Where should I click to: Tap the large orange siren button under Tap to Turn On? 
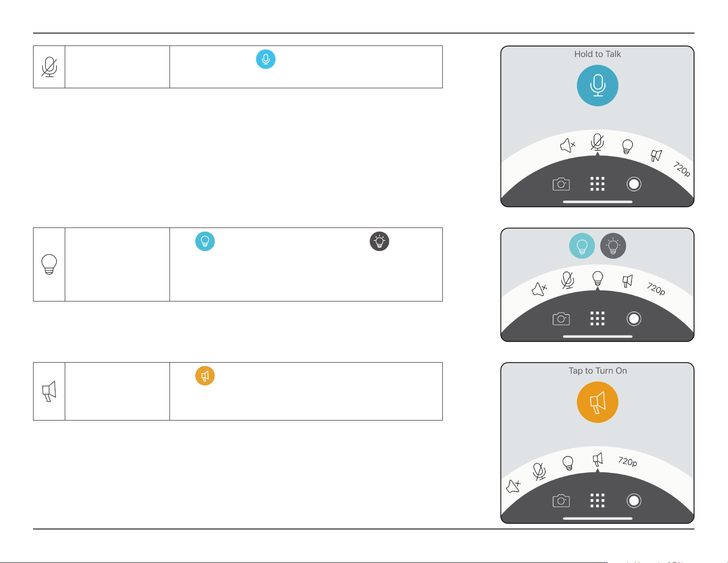point(598,402)
